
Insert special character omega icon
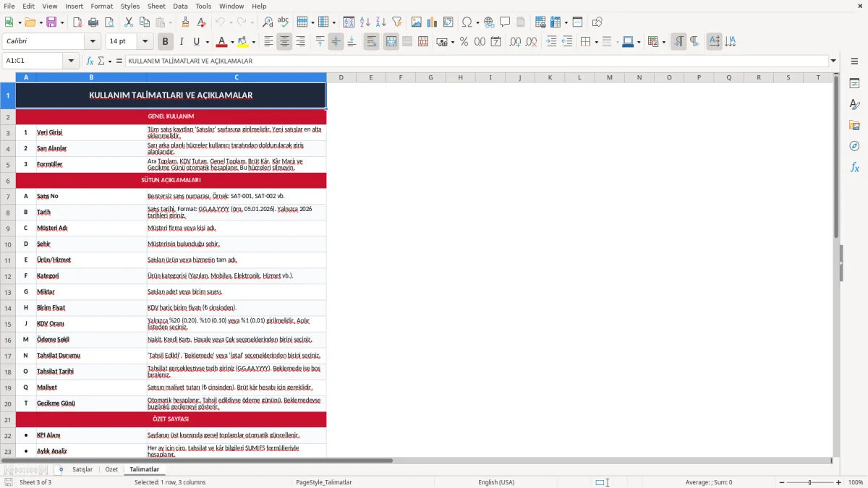tap(467, 22)
